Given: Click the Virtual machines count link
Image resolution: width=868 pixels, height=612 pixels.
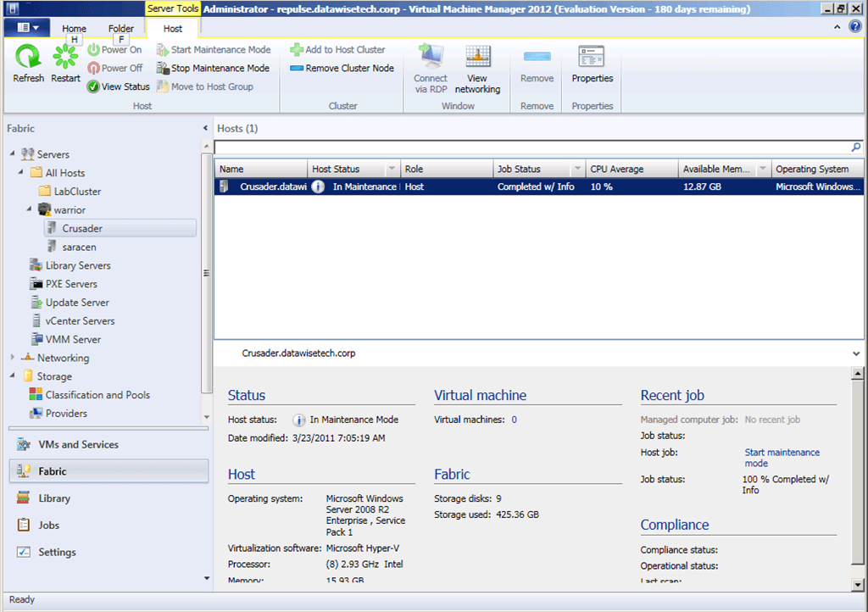Looking at the screenshot, I should (x=514, y=420).
